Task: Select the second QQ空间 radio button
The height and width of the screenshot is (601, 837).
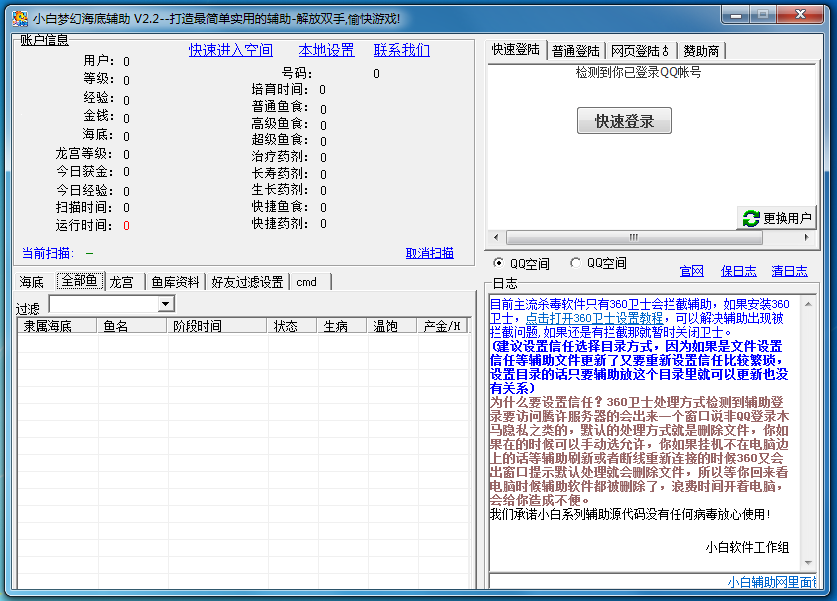Action: pyautogui.click(x=575, y=263)
